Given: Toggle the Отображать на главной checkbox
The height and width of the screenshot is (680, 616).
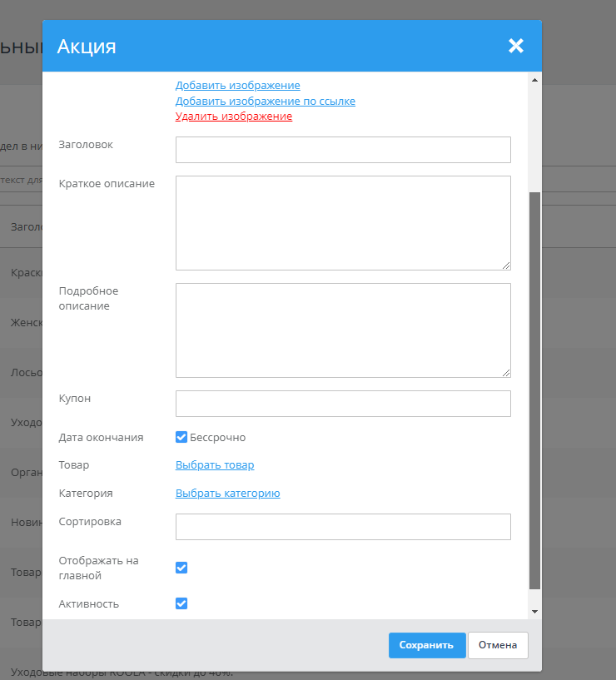Looking at the screenshot, I should [x=181, y=568].
